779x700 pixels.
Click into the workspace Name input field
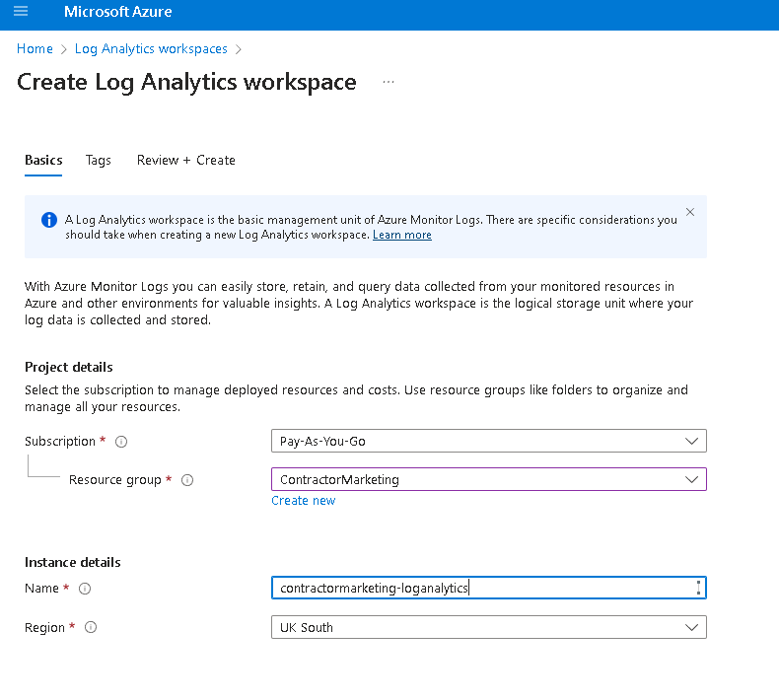489,588
